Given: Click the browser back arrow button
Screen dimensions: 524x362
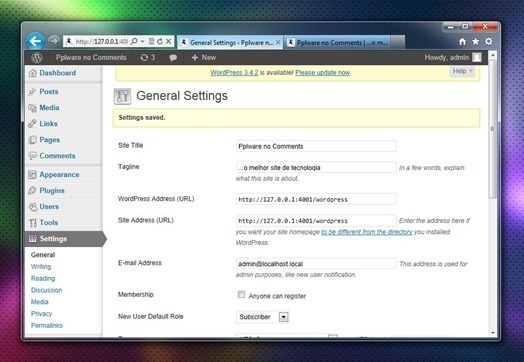Looking at the screenshot, I should pos(35,41).
